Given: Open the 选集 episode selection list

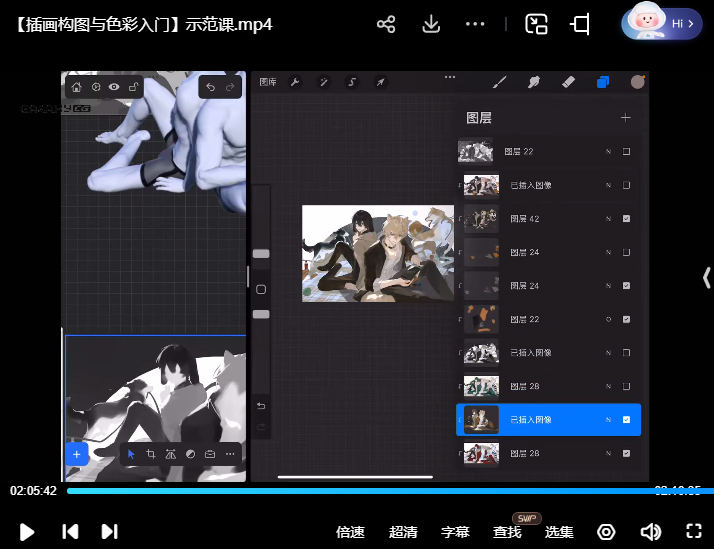Looking at the screenshot, I should pos(559,532).
